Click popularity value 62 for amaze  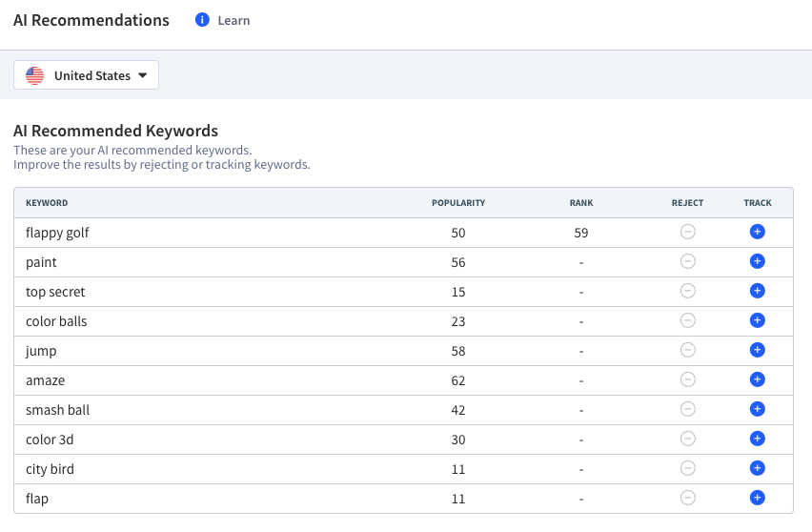pyautogui.click(x=458, y=380)
